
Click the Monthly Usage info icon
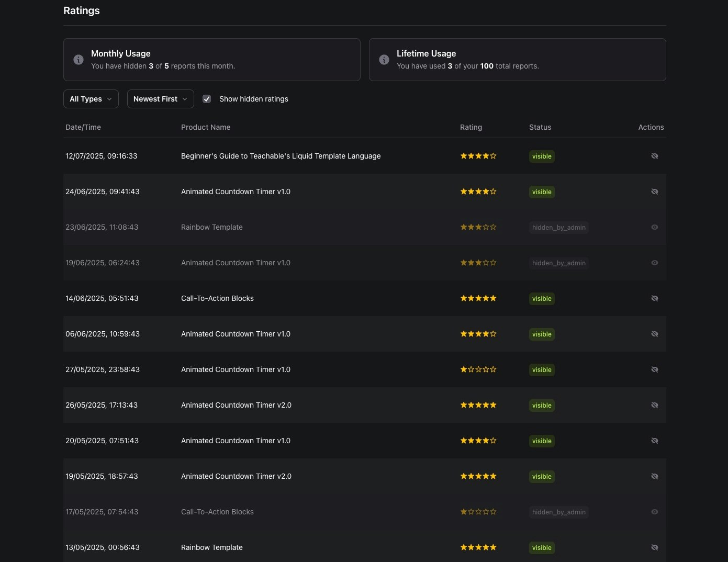78,60
